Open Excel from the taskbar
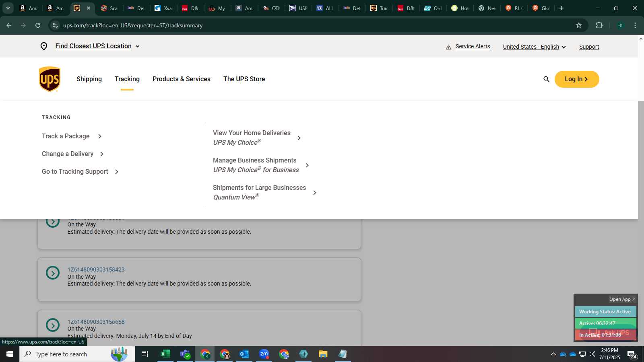The width and height of the screenshot is (644, 362). pos(165,354)
